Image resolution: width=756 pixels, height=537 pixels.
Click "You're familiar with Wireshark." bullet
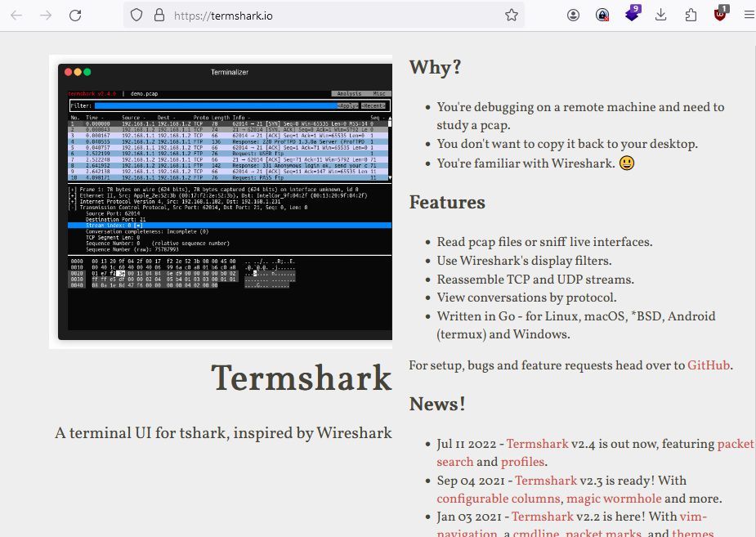coord(526,163)
